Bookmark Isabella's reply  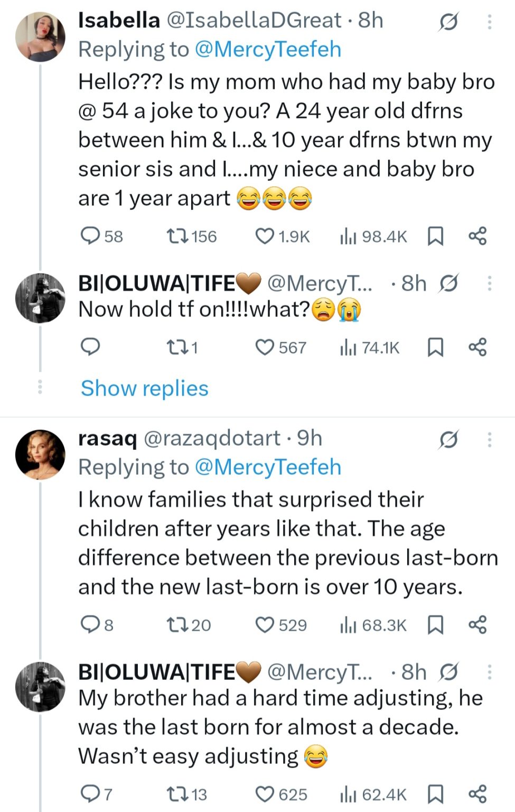pyautogui.click(x=435, y=236)
